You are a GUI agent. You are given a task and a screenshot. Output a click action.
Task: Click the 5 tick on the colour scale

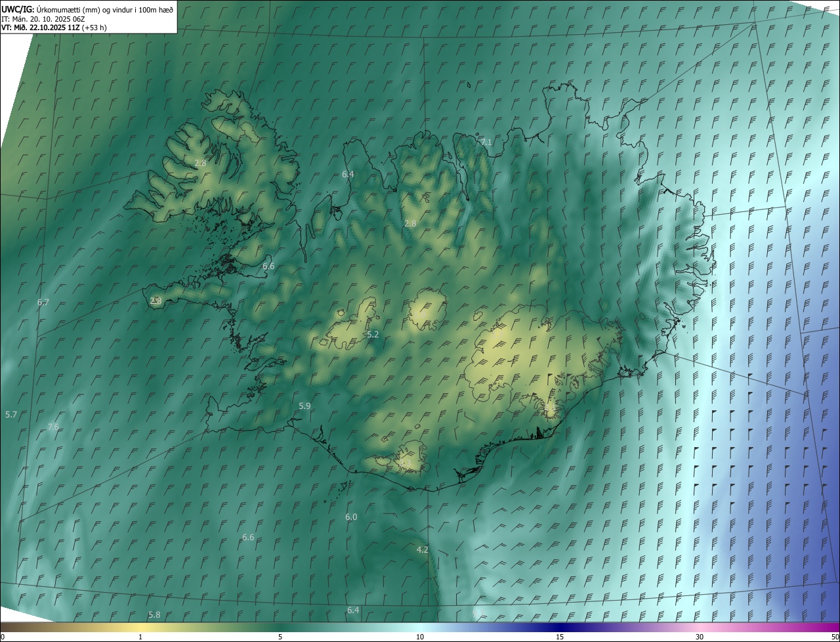[x=280, y=637]
